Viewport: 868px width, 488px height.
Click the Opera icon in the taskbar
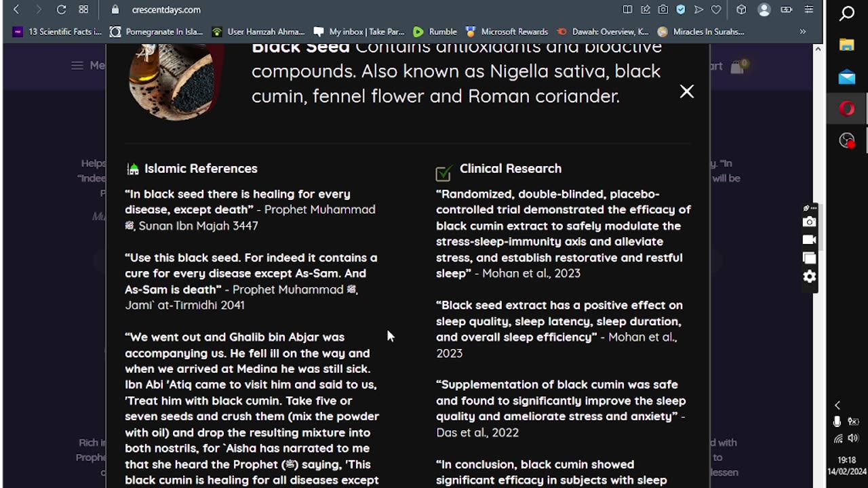847,108
